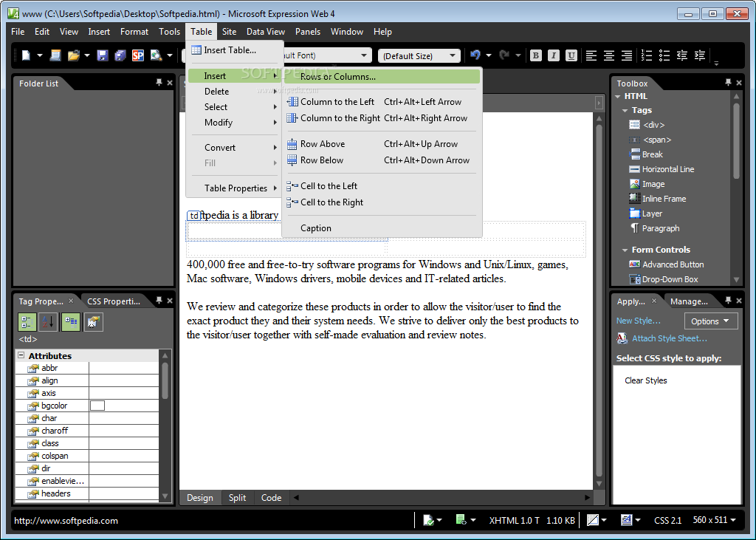Select Rows or Columns menu entry
Screen dimensions: 756x540
point(382,76)
